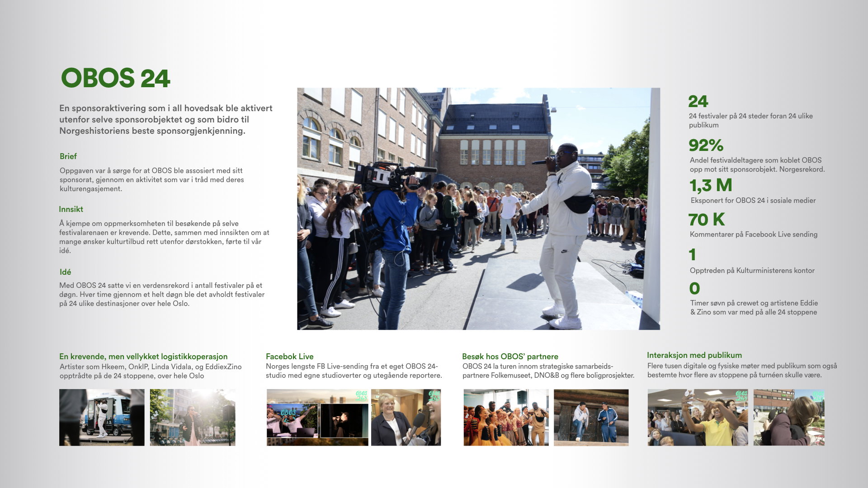The image size is (868, 488).
Task: Select the thumbnail of two people hugging outdoors
Action: (789, 418)
